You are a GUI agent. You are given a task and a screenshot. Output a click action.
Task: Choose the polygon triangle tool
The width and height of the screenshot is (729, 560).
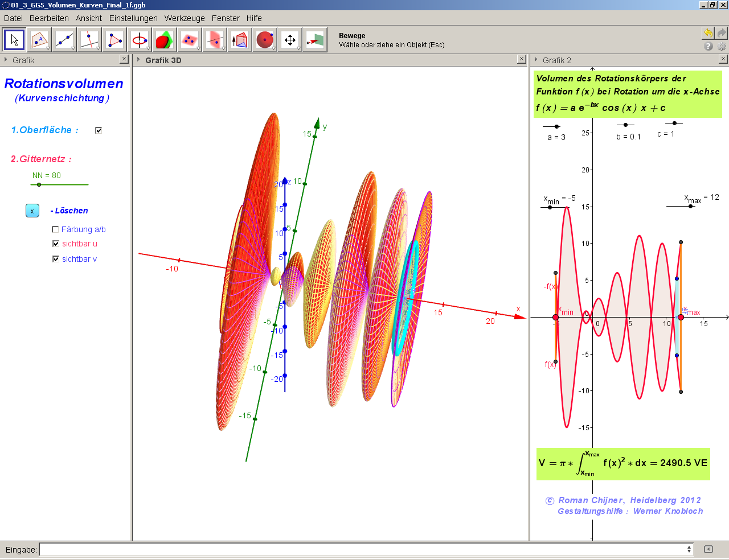point(114,40)
